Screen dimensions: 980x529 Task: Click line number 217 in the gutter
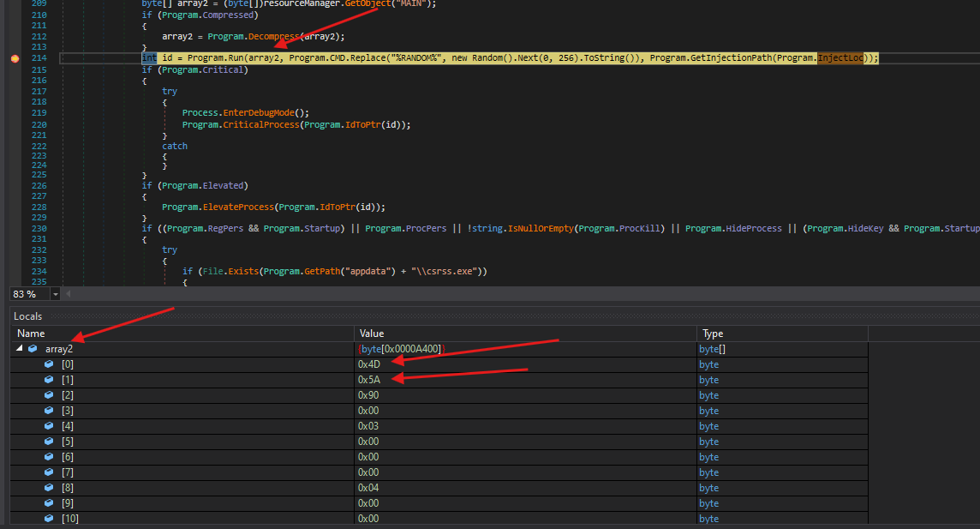pos(39,91)
